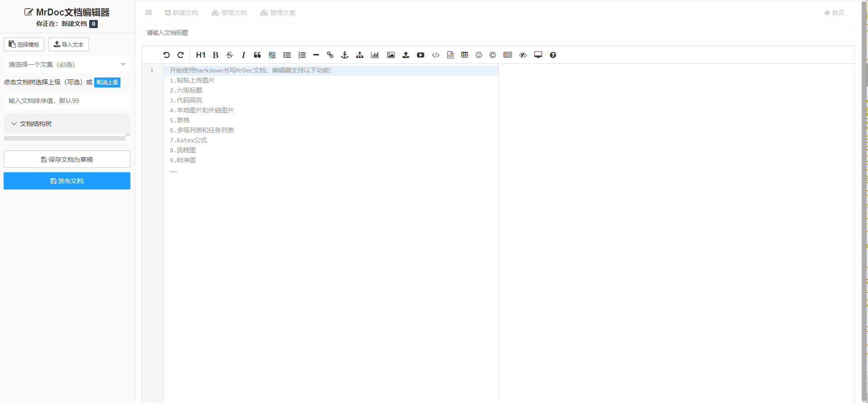Screen dimensions: 868x403
Task: Click the document title input field
Action: point(498,33)
